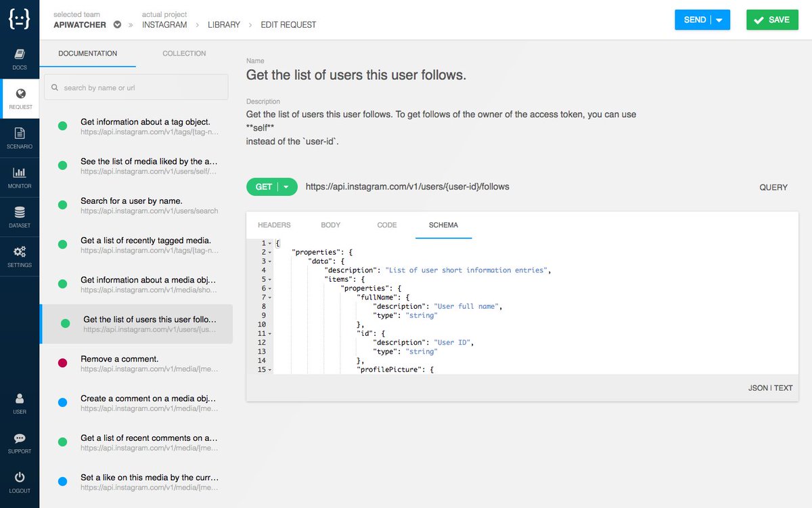812x508 pixels.
Task: Open the Request section in sidebar
Action: [x=20, y=99]
